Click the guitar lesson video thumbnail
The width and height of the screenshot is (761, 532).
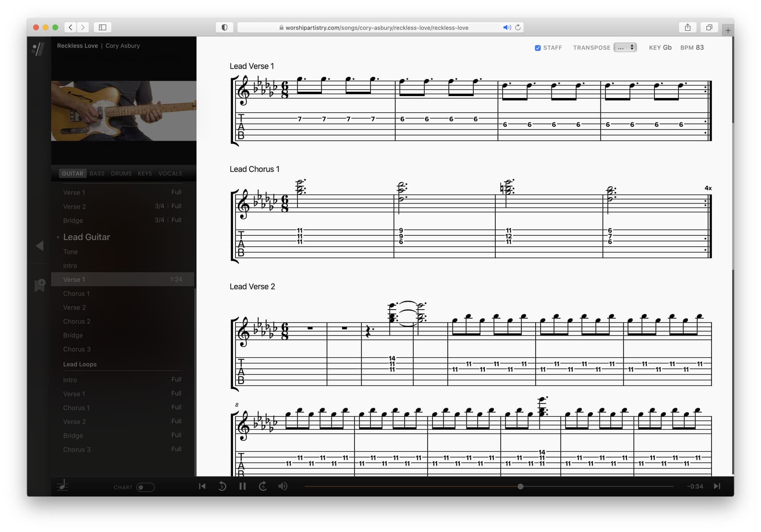[123, 110]
